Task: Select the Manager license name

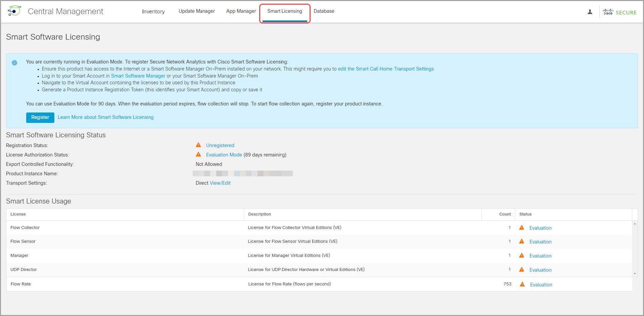Action: click(x=19, y=256)
